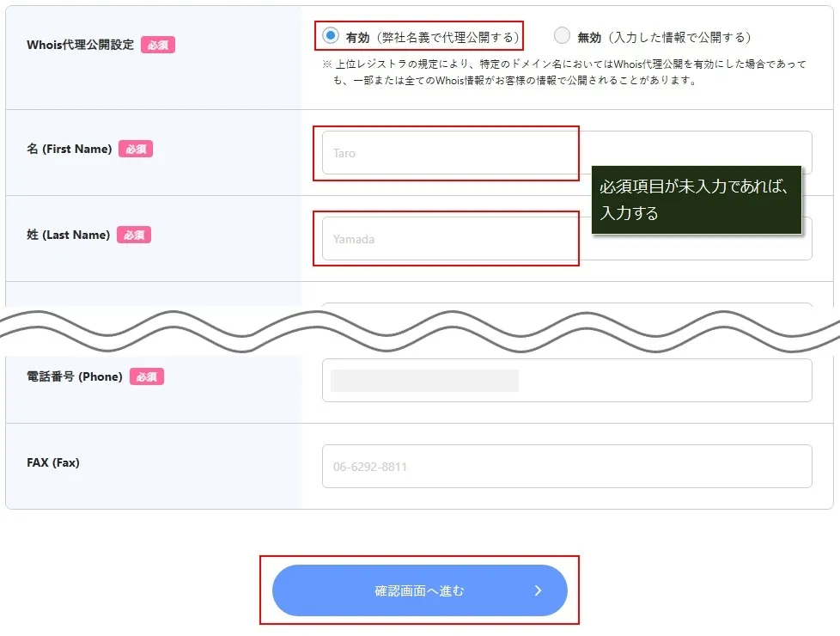Click the 姓 (Last Name) field label

click(69, 235)
